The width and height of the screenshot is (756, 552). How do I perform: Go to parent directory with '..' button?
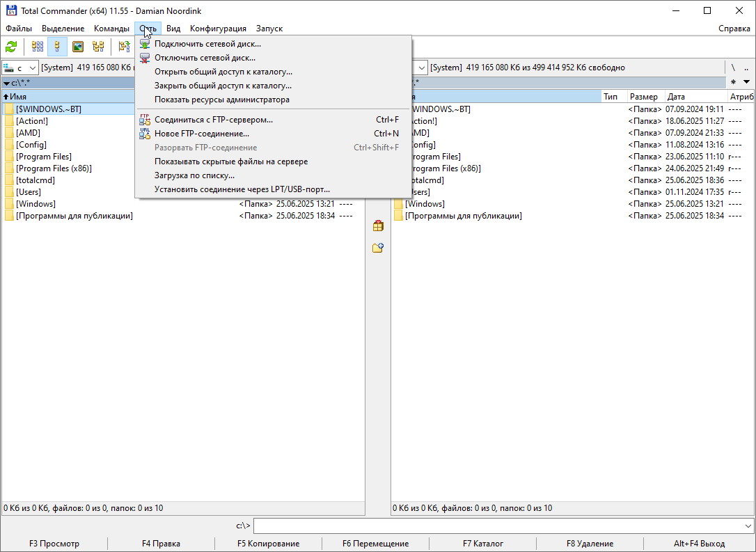[x=746, y=68]
